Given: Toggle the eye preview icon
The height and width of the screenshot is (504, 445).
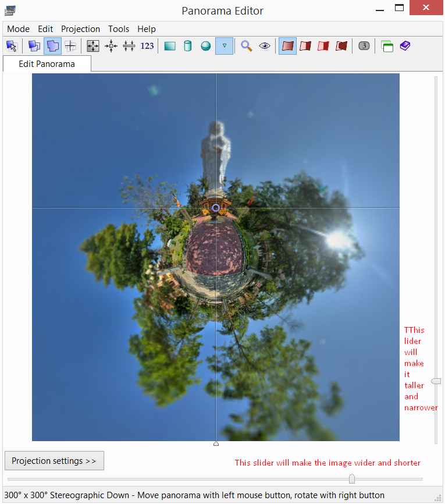Looking at the screenshot, I should pyautogui.click(x=265, y=46).
